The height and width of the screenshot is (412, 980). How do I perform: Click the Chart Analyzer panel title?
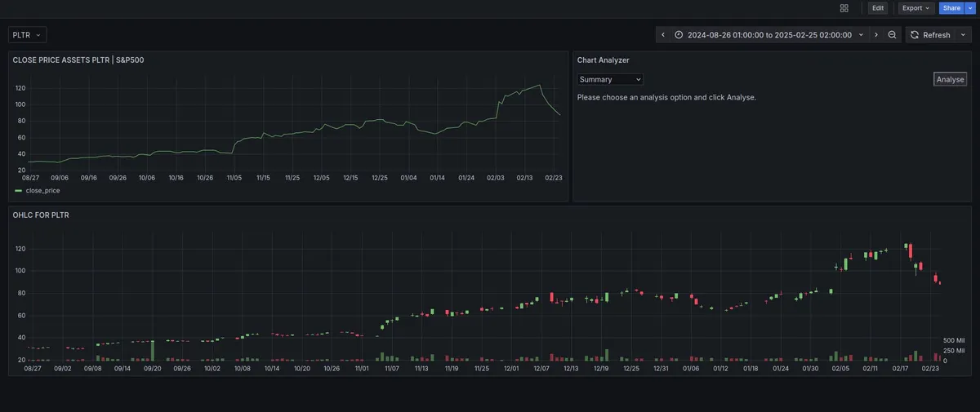click(x=604, y=60)
